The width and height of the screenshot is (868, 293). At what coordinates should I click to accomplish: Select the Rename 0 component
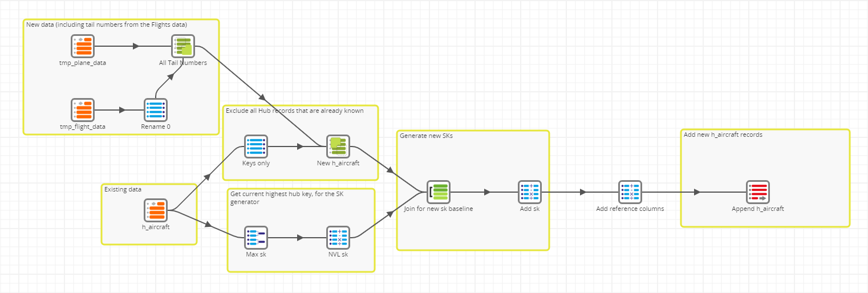[156, 110]
